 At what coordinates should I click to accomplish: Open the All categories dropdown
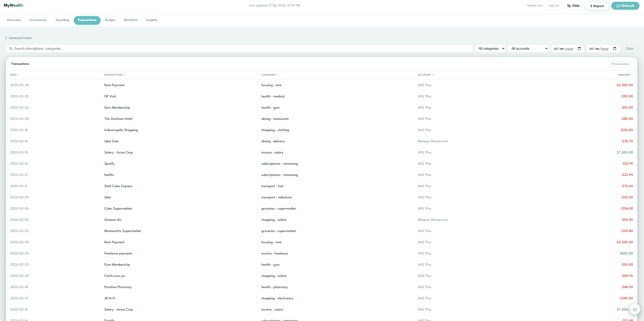coord(490,48)
